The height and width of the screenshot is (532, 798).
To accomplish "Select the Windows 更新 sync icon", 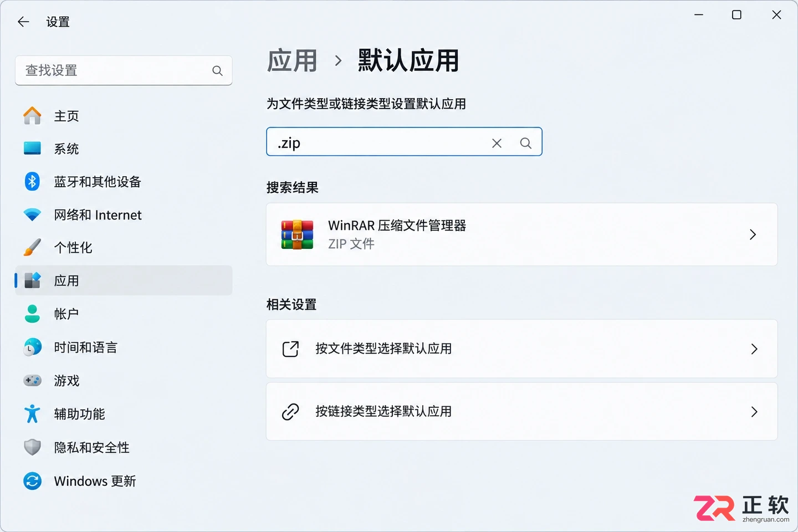I will tap(32, 481).
